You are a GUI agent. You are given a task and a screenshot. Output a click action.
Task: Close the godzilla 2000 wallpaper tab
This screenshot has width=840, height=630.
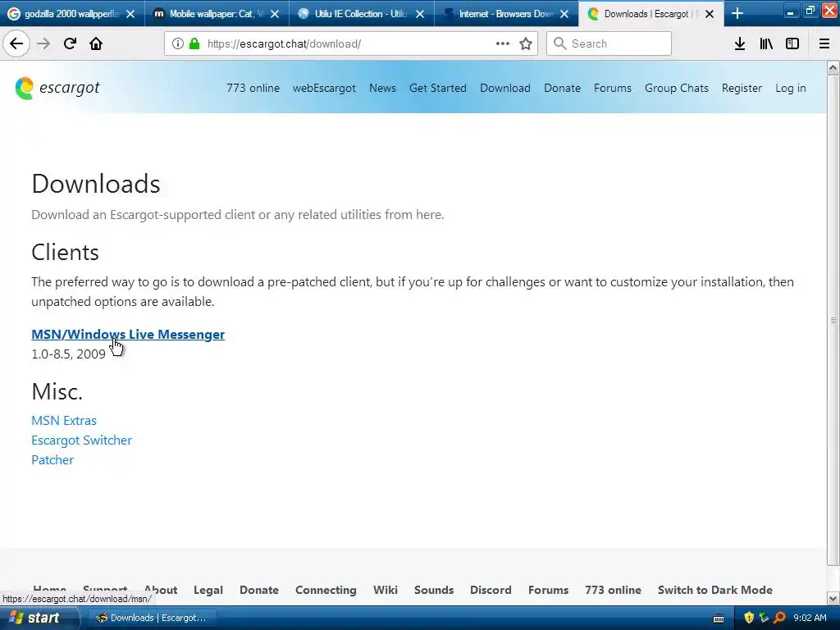(x=130, y=14)
